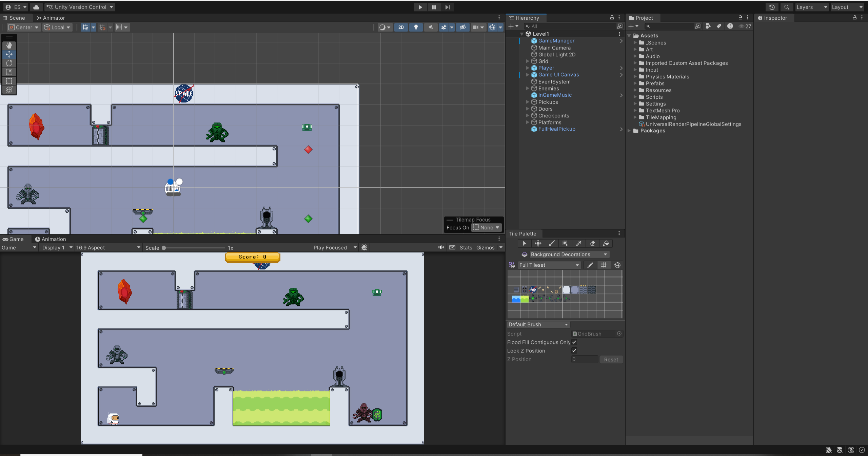Image resolution: width=868 pixels, height=456 pixels.
Task: Expand the Enemies object in Hierarchy
Action: click(x=528, y=89)
